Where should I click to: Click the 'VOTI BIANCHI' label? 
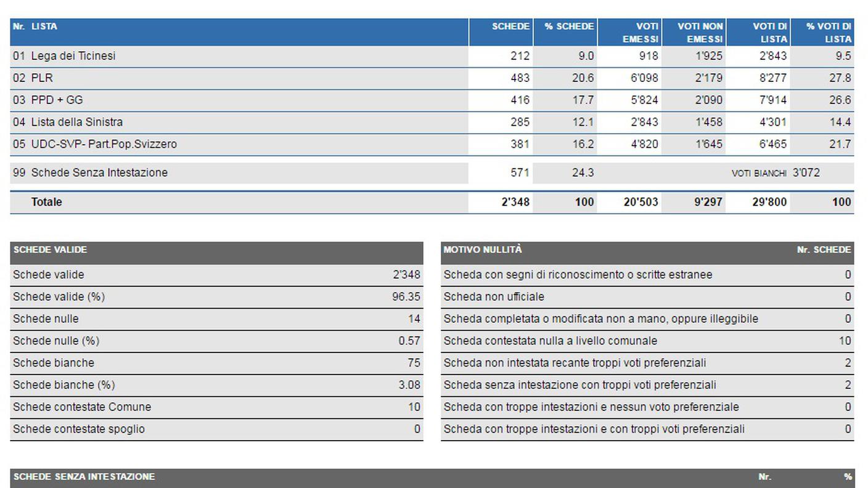(759, 174)
